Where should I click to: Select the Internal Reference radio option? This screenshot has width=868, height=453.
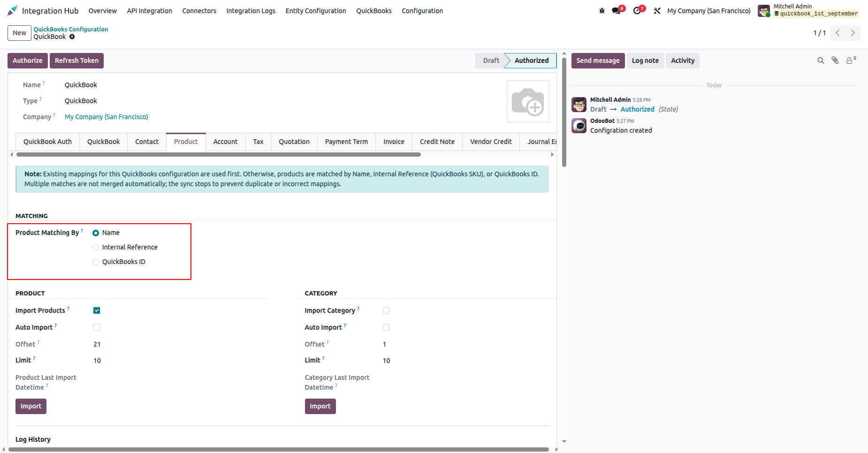coord(96,248)
